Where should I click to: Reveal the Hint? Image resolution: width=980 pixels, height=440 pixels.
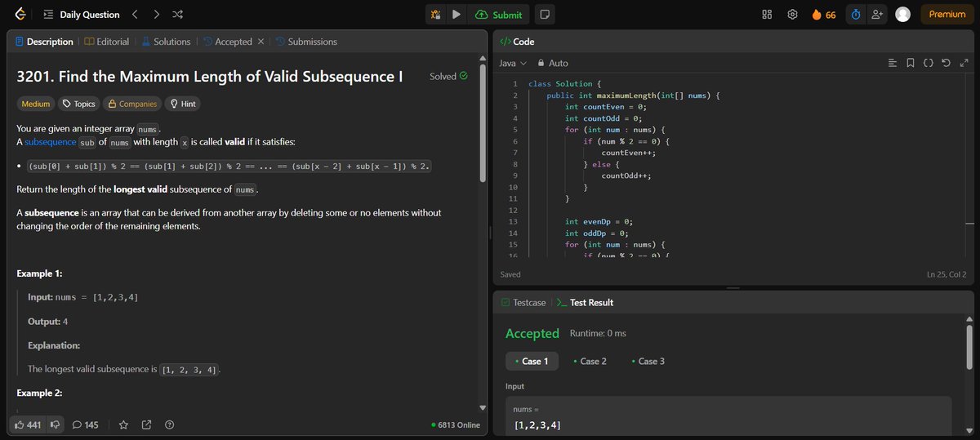(181, 104)
